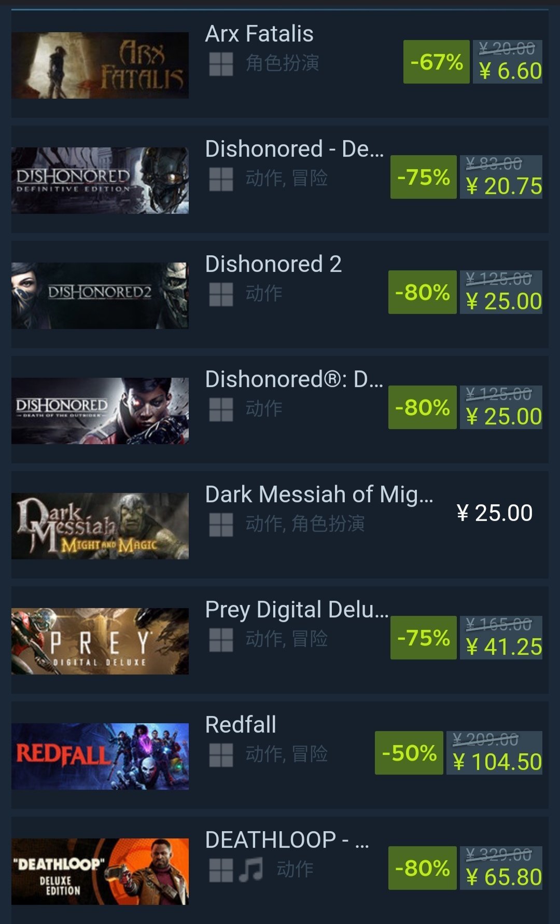Click the Prey Digital Deluxe title text
This screenshot has width=560, height=924.
coord(297,610)
